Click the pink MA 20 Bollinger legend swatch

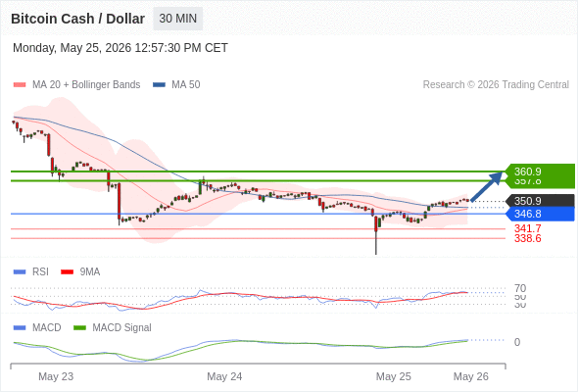(20, 85)
